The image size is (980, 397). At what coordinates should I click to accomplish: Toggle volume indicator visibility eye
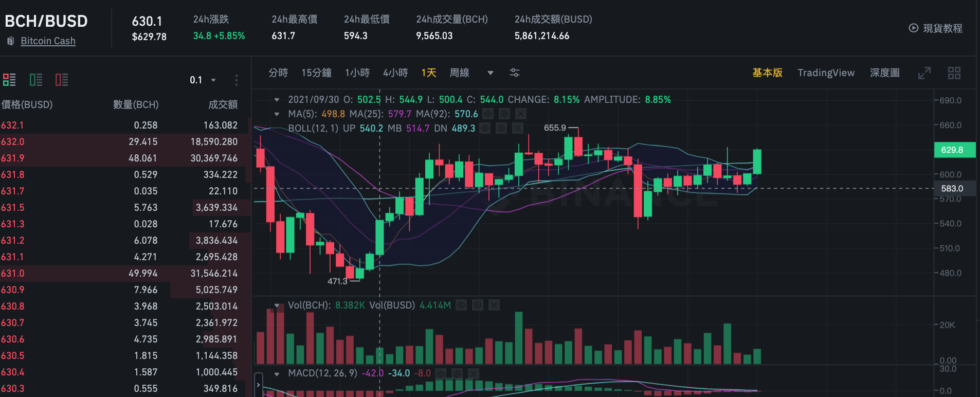pos(461,305)
